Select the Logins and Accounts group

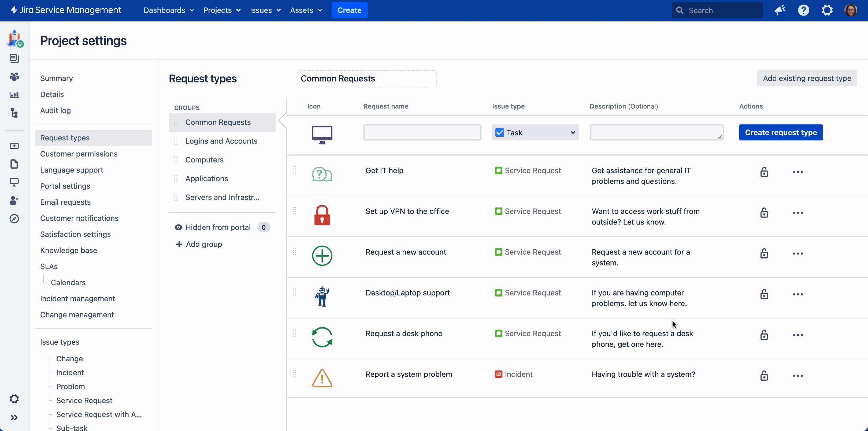221,141
